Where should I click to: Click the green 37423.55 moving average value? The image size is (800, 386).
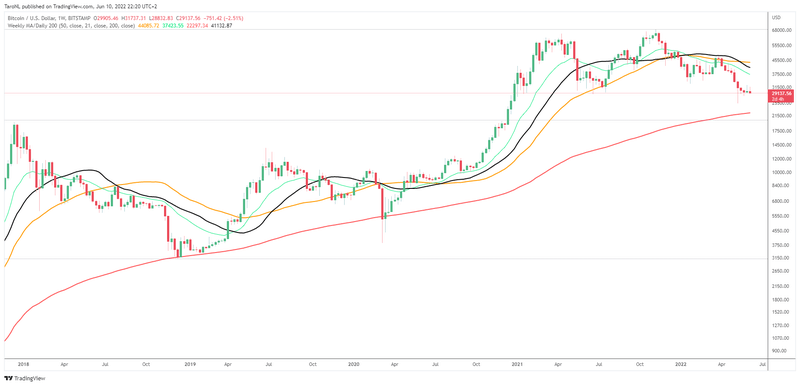click(x=173, y=26)
